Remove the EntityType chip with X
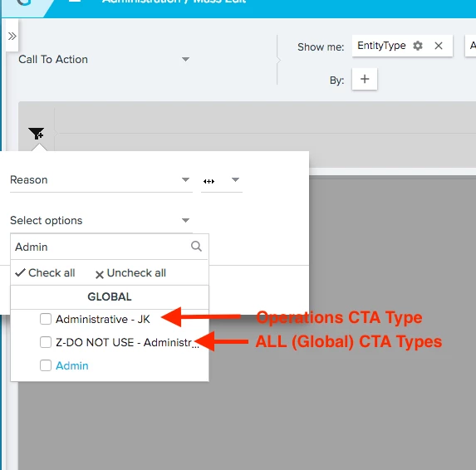 439,46
